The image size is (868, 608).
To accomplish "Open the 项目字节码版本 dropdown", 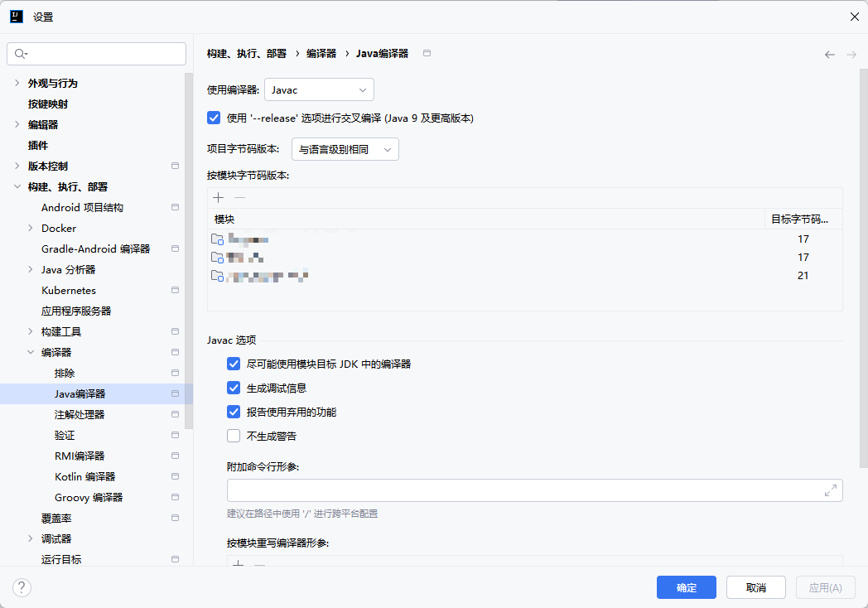I will coord(345,148).
